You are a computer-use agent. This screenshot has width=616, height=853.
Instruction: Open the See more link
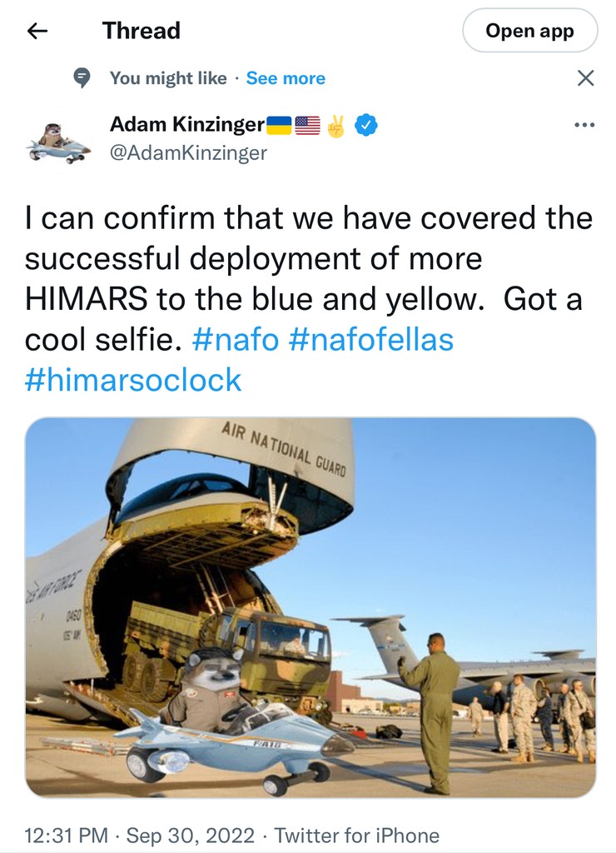[286, 78]
